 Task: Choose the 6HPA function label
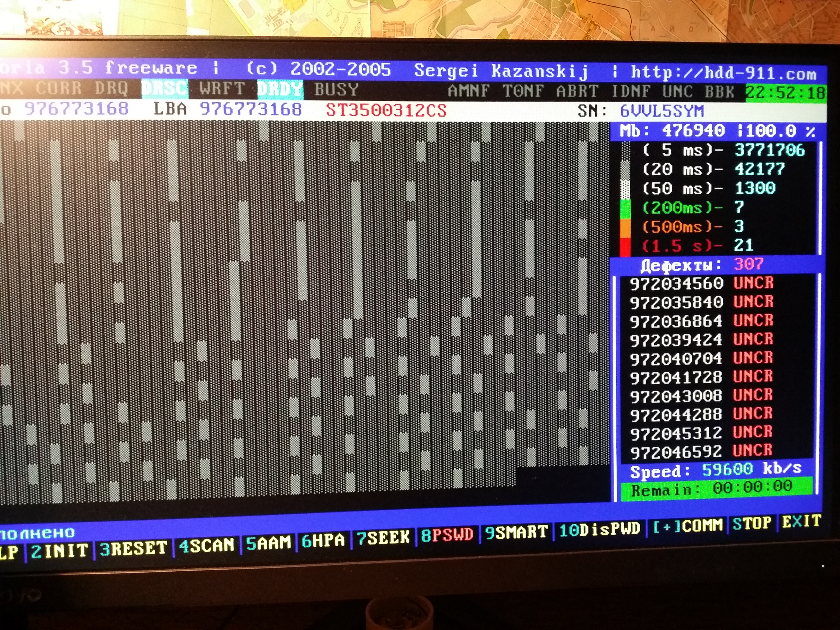(x=323, y=541)
